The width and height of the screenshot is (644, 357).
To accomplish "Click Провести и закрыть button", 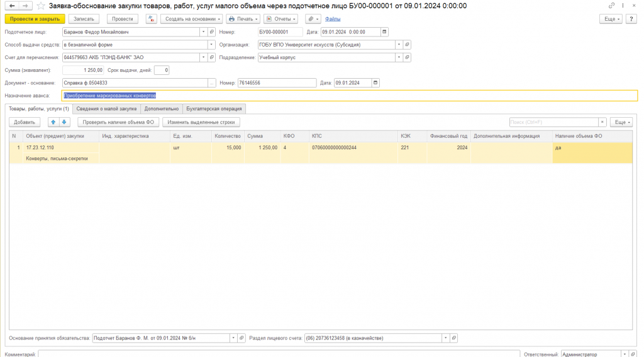I will point(35,19).
